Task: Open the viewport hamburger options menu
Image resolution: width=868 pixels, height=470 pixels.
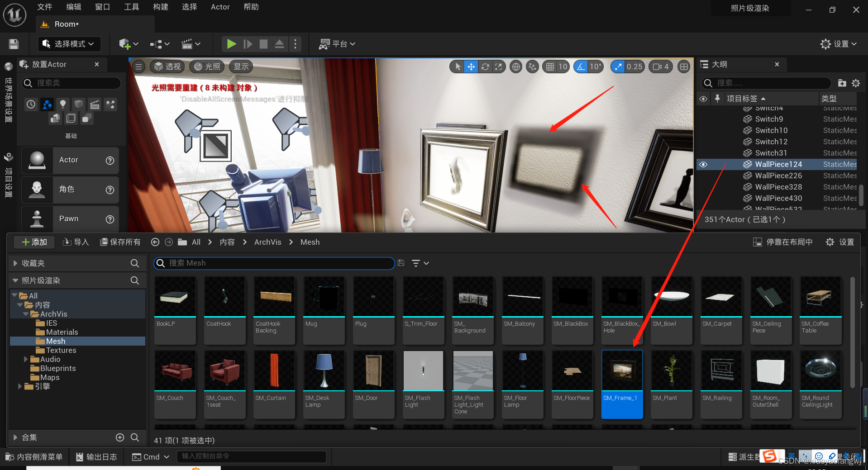Action: click(x=139, y=67)
